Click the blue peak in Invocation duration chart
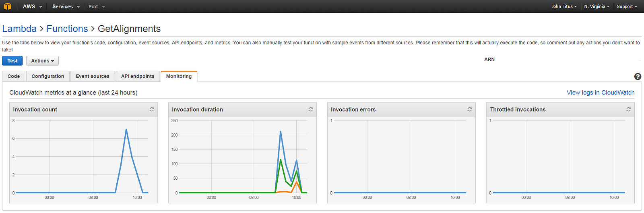Viewport: 644px width, 213px height. 281,131
